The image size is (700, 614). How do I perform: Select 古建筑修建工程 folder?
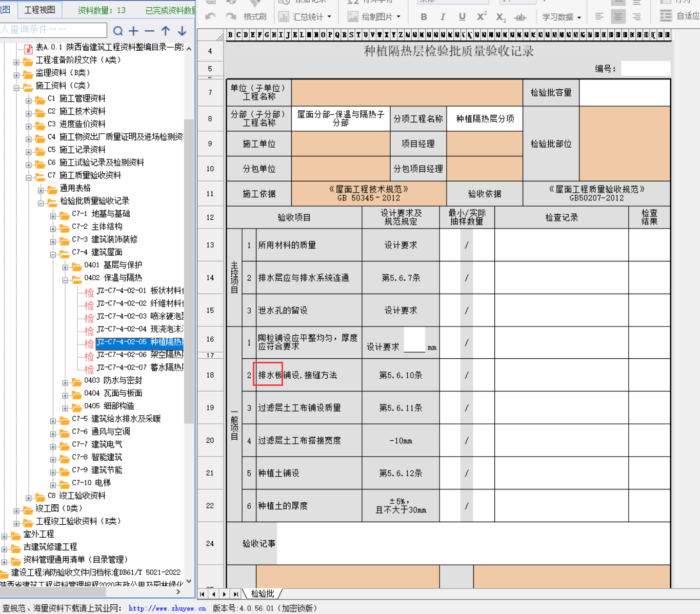point(50,547)
